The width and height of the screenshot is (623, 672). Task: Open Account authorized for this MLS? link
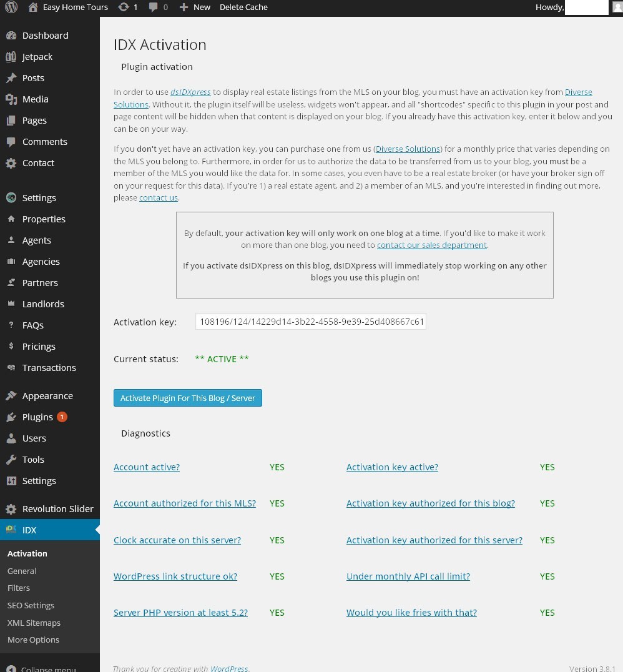pyautogui.click(x=185, y=503)
